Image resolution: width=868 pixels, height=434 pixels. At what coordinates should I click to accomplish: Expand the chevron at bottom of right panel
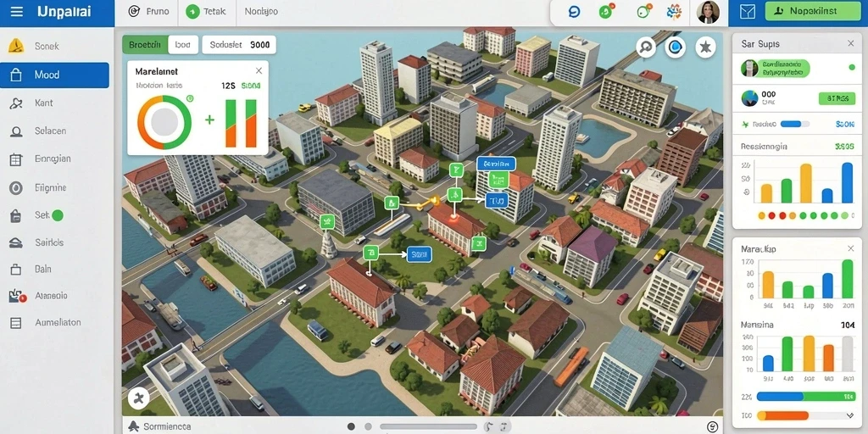850,415
